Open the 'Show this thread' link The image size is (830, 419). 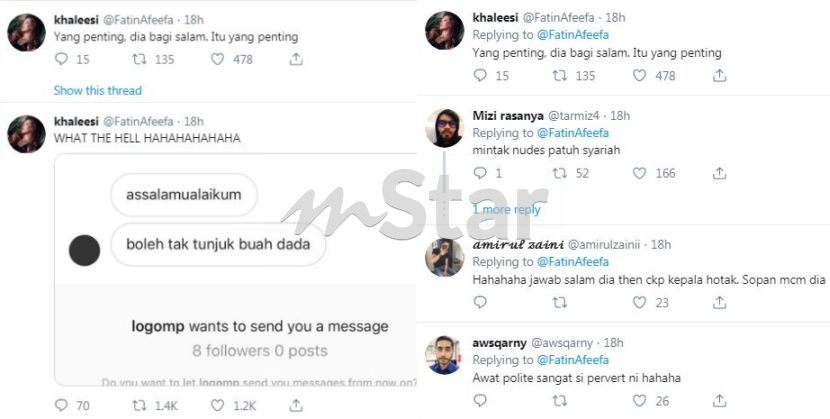click(98, 90)
